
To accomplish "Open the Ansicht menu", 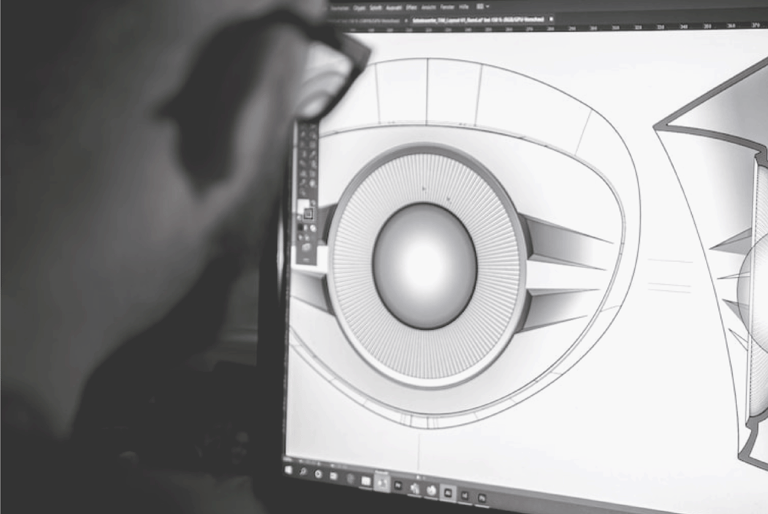I will coord(429,8).
